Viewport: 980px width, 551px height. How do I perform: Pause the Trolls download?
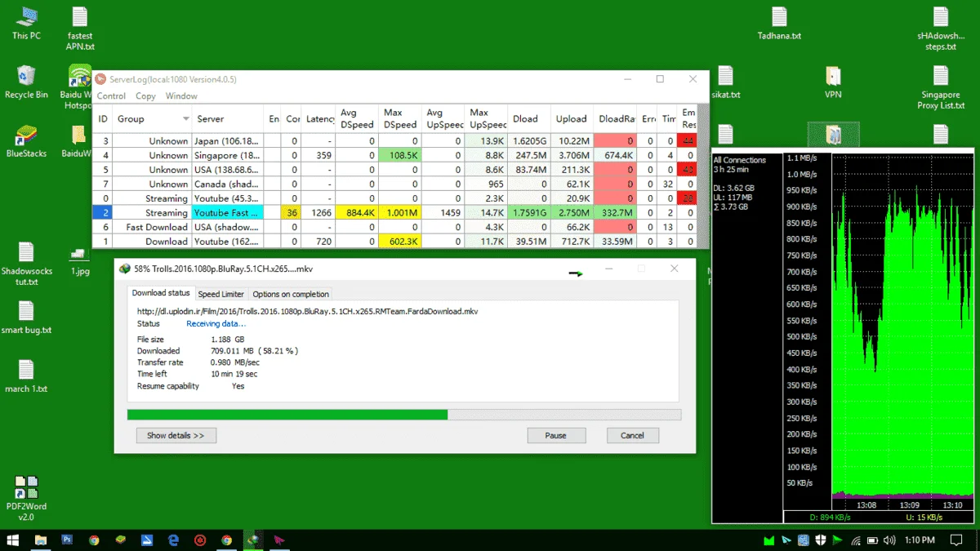tap(556, 435)
